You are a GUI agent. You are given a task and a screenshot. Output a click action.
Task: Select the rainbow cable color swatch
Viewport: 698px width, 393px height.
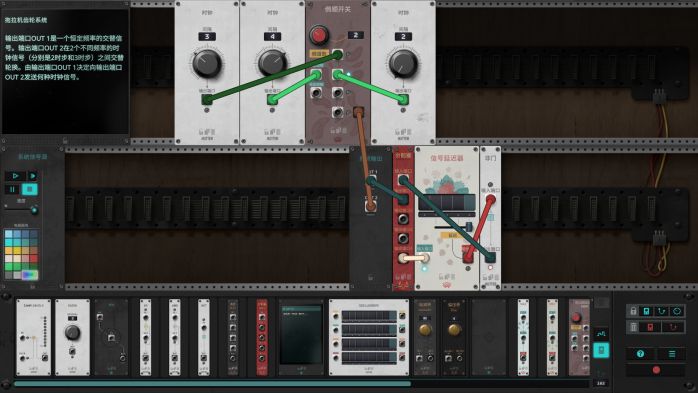click(30, 275)
